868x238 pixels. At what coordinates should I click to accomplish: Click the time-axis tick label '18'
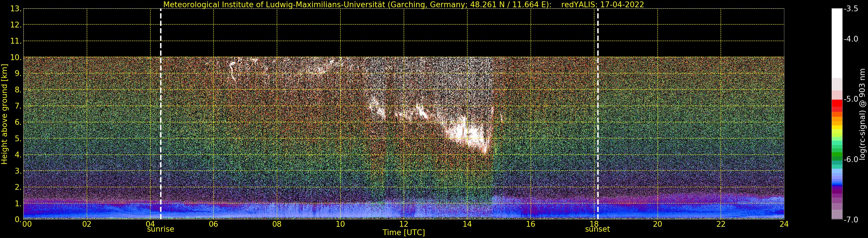coord(594,224)
